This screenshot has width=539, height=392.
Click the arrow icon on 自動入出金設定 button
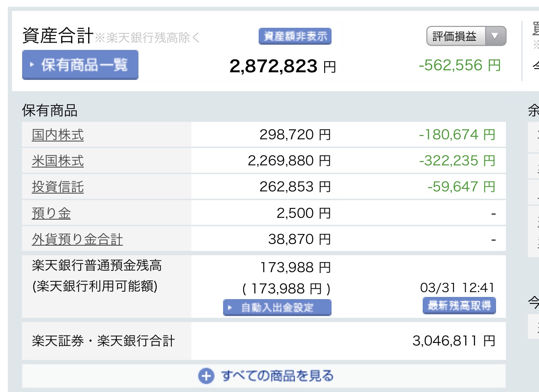pyautogui.click(x=230, y=308)
